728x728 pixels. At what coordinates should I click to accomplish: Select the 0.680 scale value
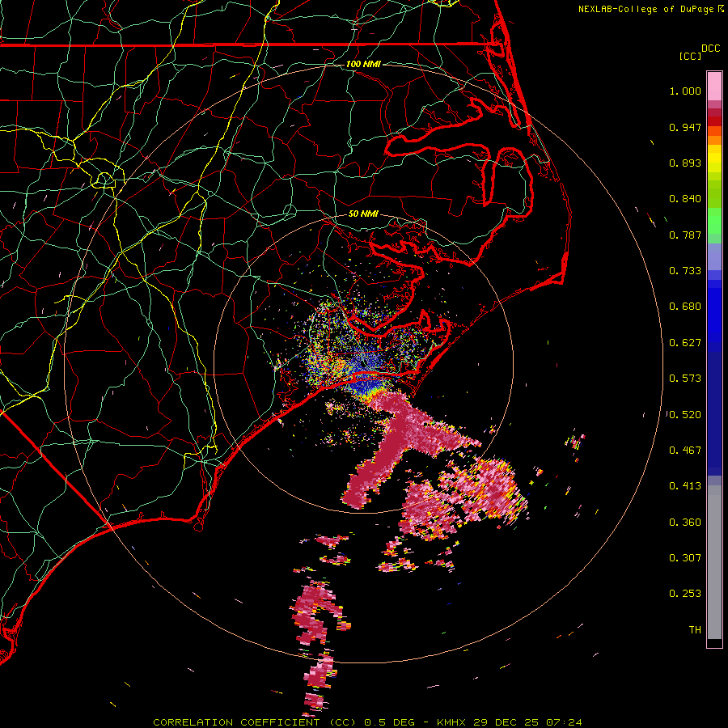pyautogui.click(x=685, y=307)
